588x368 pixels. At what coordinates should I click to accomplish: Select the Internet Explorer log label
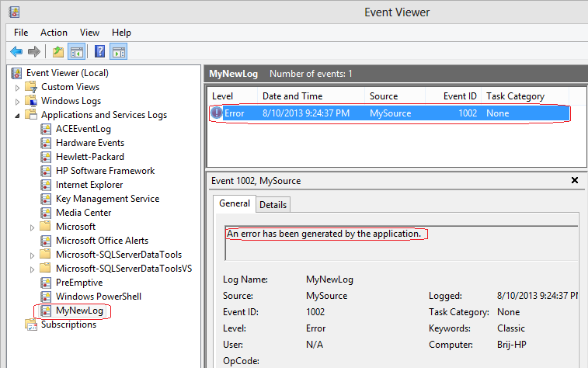(x=89, y=185)
